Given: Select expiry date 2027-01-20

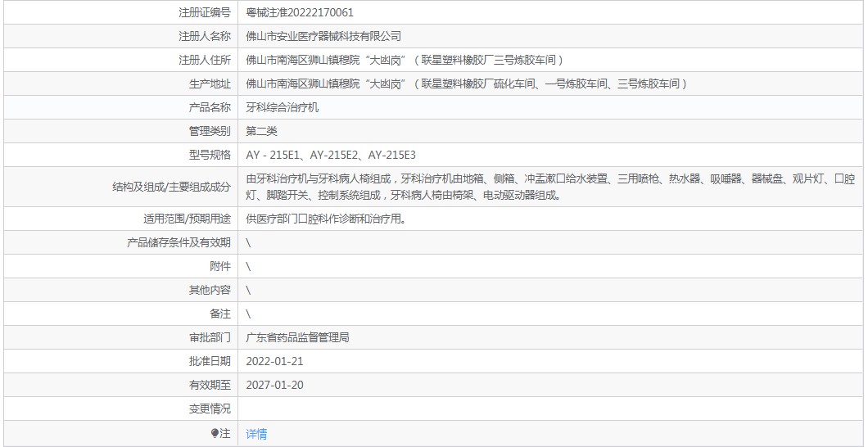Looking at the screenshot, I should coord(274,385).
